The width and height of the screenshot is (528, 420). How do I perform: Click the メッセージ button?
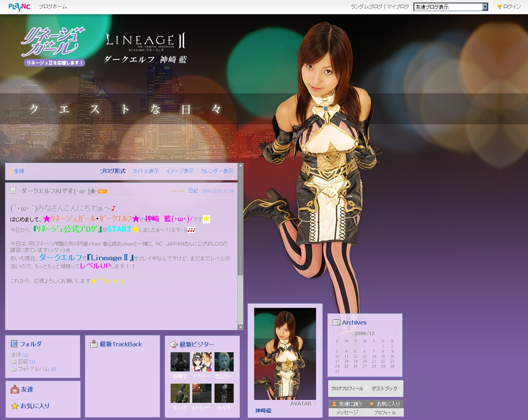point(347,412)
